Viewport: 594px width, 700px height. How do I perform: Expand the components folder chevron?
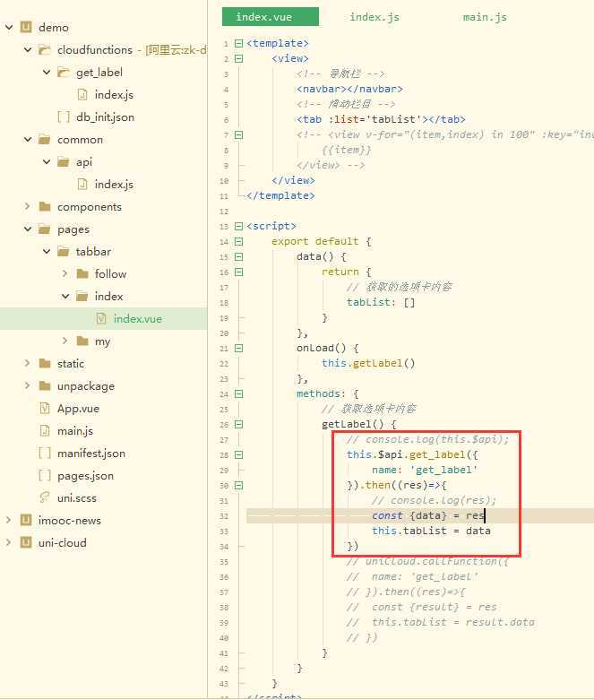[28, 206]
